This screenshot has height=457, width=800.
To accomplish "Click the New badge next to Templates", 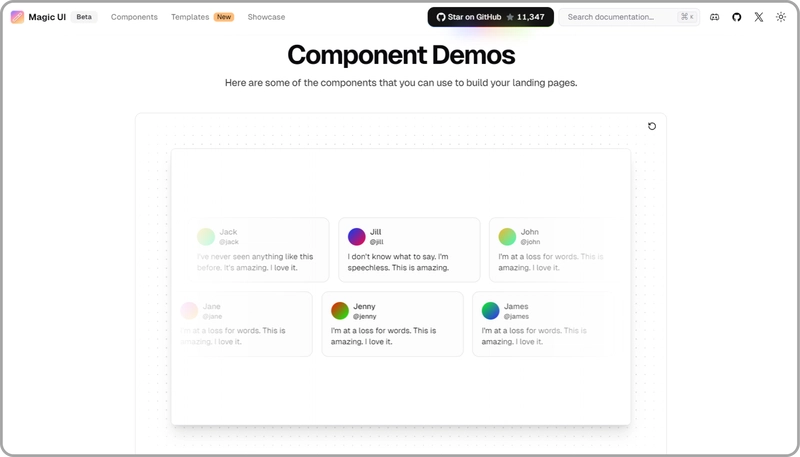I will 224,17.
